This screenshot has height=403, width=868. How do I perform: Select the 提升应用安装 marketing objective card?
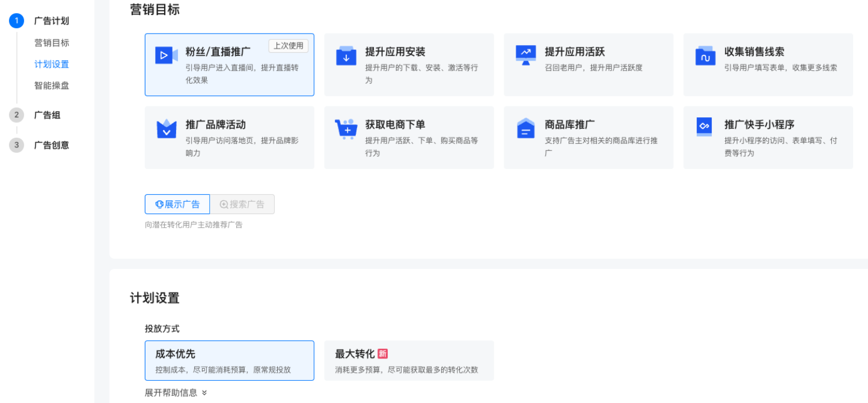click(x=409, y=64)
